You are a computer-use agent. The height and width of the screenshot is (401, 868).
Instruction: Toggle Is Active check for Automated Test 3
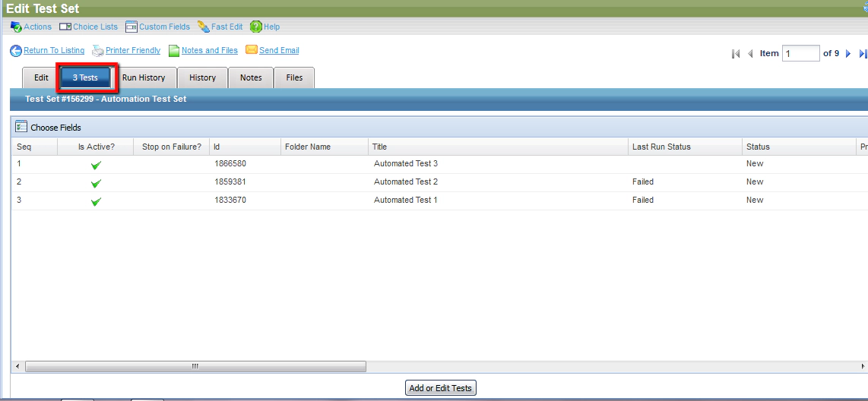(x=96, y=165)
